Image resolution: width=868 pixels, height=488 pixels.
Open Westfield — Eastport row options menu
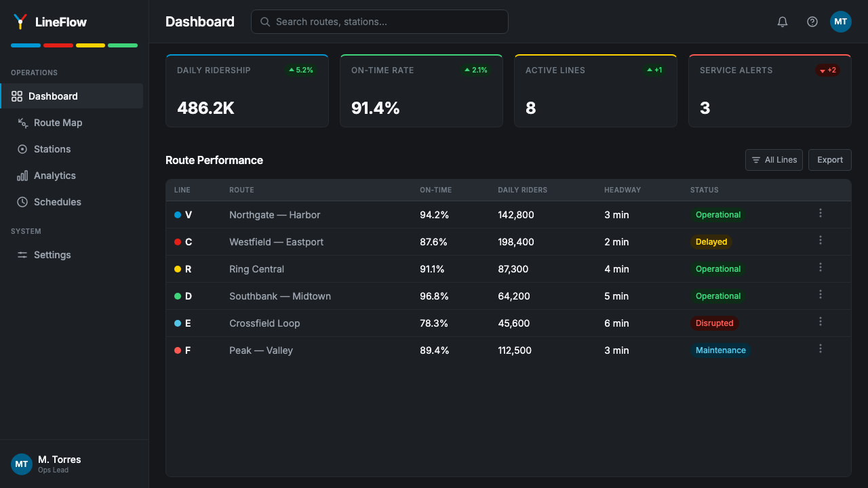coord(821,241)
